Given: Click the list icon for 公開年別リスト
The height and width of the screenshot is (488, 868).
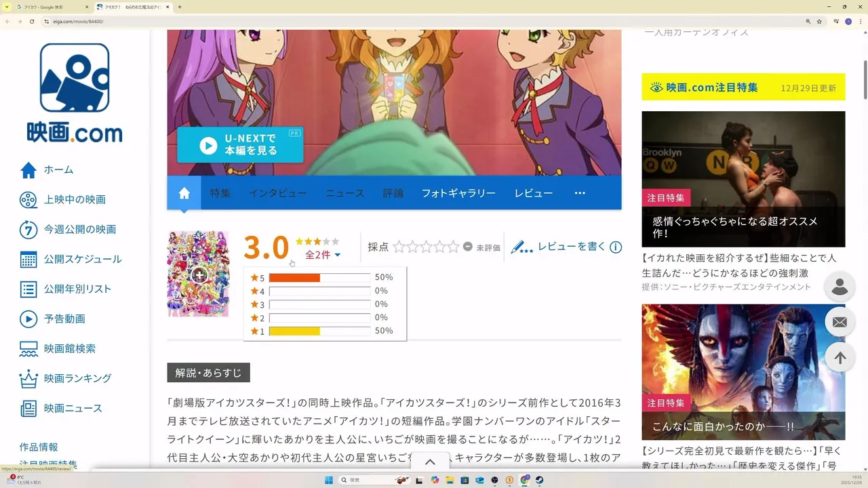Looking at the screenshot, I should click(x=28, y=289).
